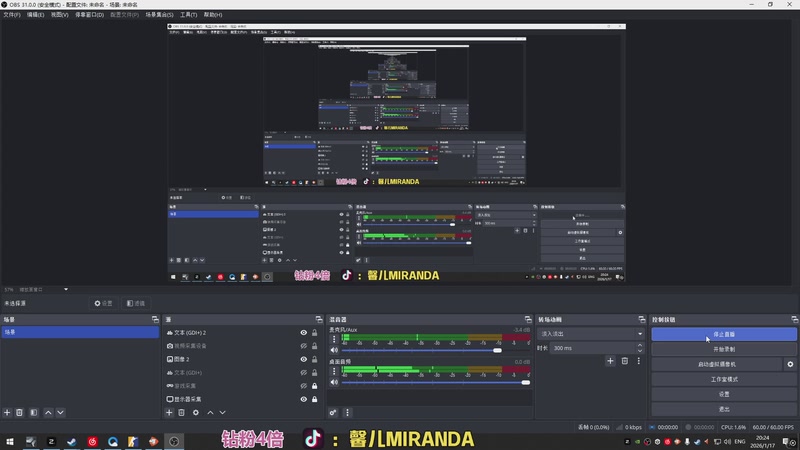Image resolution: width=800 pixels, height=450 pixels.
Task: Pop out the Audio Mixer dock
Action: 528,319
